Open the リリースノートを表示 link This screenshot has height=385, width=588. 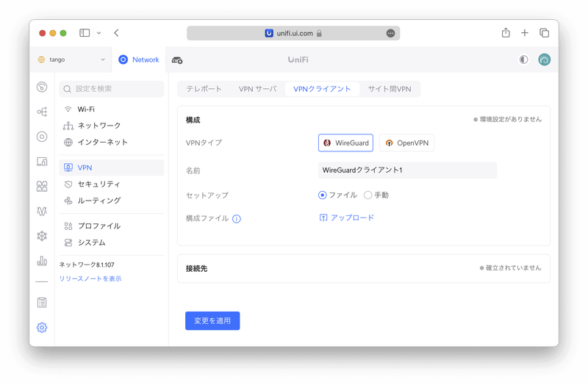[x=90, y=278]
